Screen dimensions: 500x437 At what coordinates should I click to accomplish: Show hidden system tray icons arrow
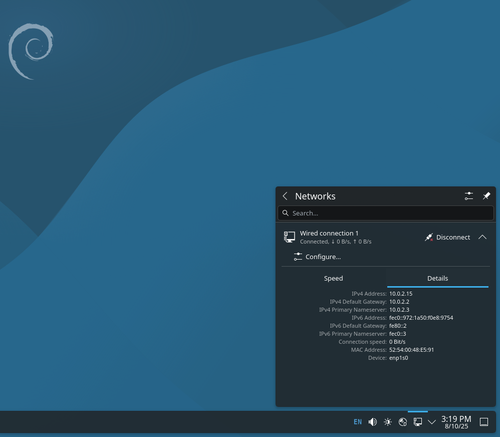coord(432,422)
